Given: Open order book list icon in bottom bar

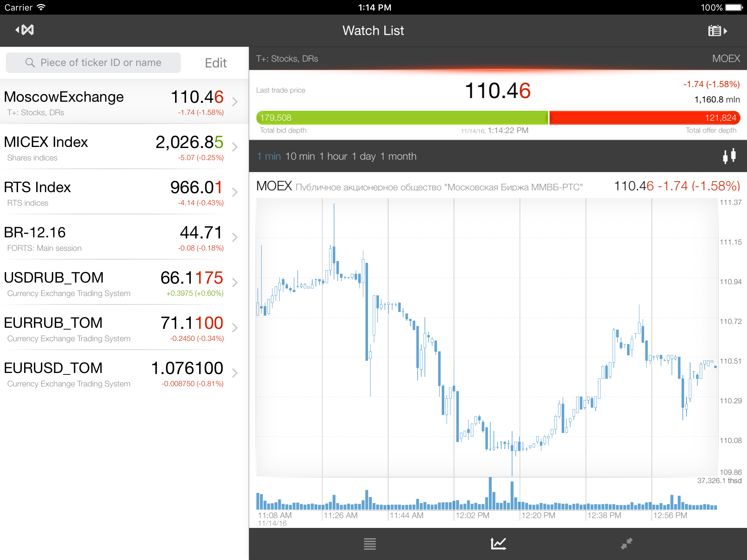Looking at the screenshot, I should 369,544.
